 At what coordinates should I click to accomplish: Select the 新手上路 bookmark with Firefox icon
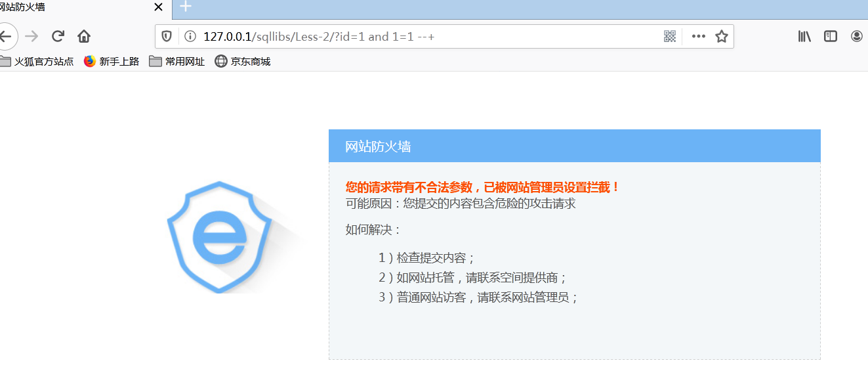click(110, 61)
